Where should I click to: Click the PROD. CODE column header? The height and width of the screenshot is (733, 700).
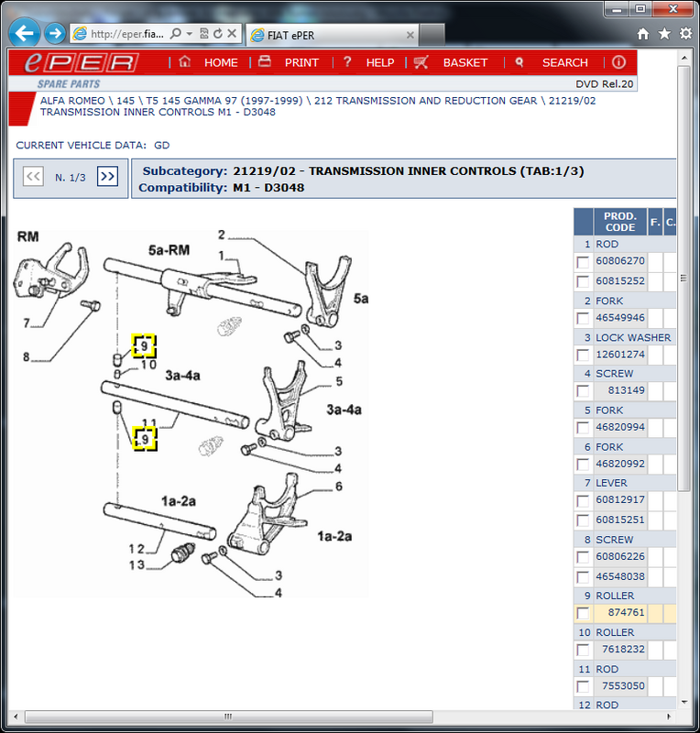(620, 222)
